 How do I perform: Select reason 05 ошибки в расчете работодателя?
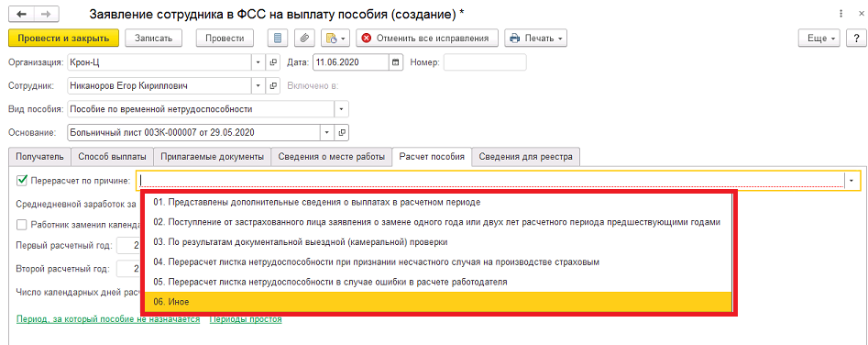point(438,282)
